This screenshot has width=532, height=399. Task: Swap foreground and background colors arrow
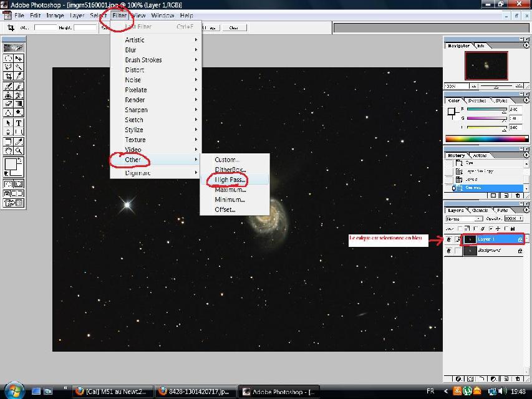(20, 160)
